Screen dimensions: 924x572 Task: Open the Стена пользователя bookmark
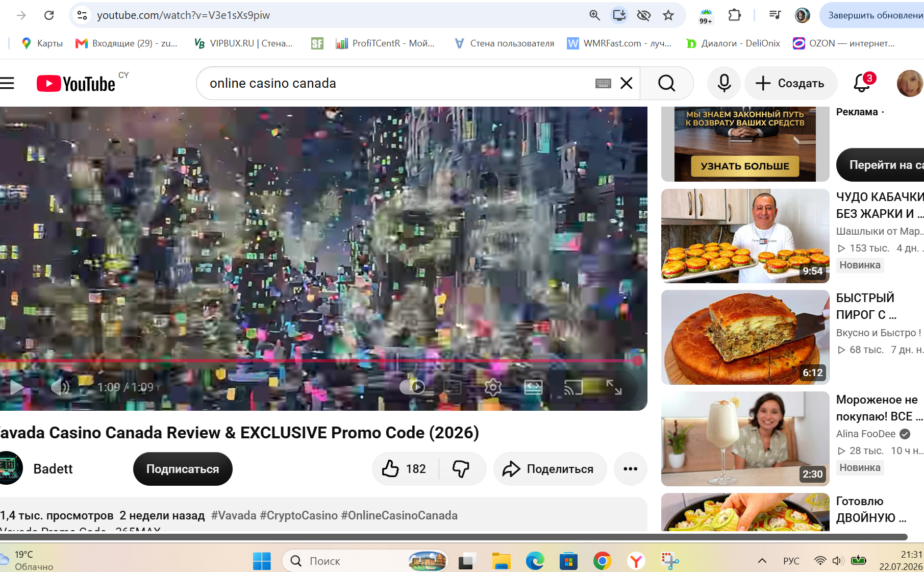click(504, 43)
